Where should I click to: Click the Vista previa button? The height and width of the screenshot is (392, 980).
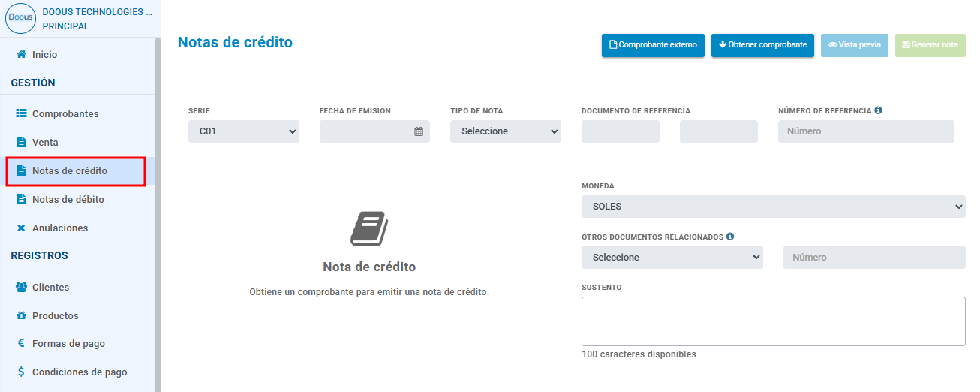[x=855, y=45]
